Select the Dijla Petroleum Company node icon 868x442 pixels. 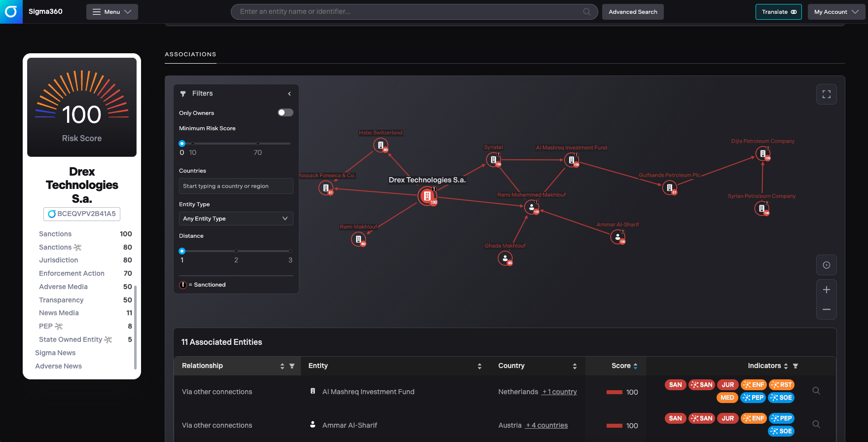762,153
